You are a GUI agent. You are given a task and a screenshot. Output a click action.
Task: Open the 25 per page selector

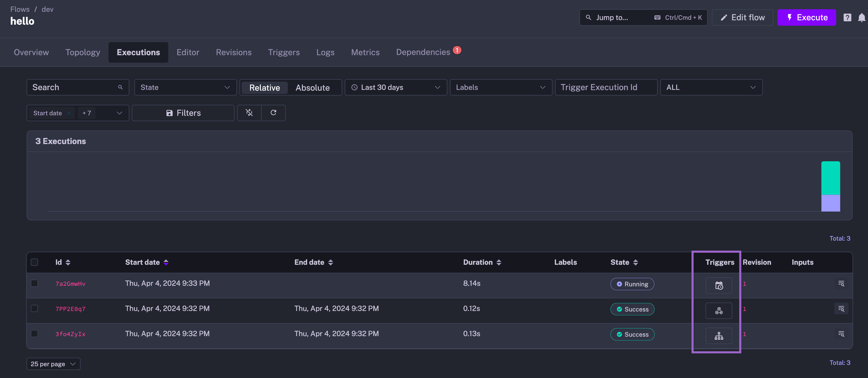tap(53, 364)
